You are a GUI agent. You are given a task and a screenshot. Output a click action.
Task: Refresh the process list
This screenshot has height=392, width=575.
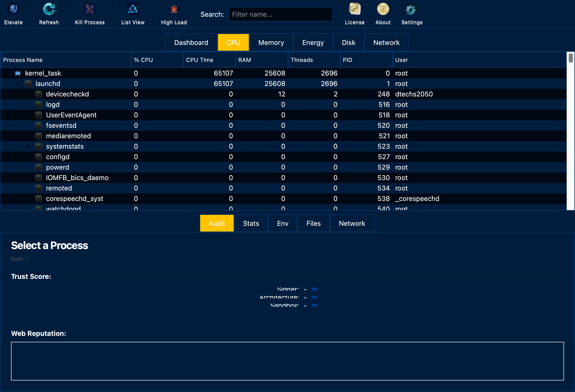(49, 9)
